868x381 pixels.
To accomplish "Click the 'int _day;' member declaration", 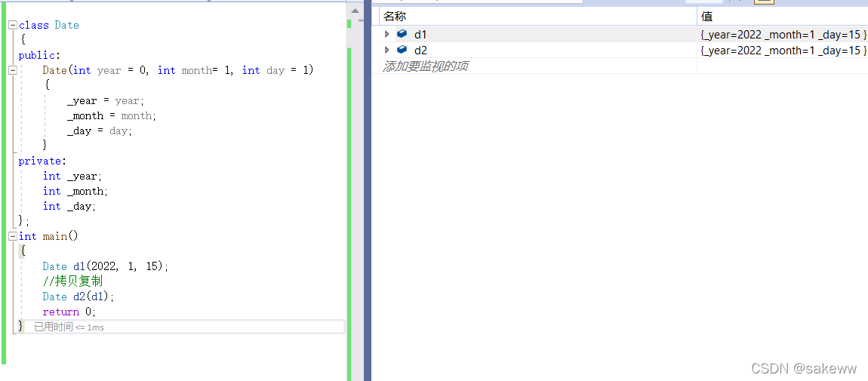I will pyautogui.click(x=69, y=206).
